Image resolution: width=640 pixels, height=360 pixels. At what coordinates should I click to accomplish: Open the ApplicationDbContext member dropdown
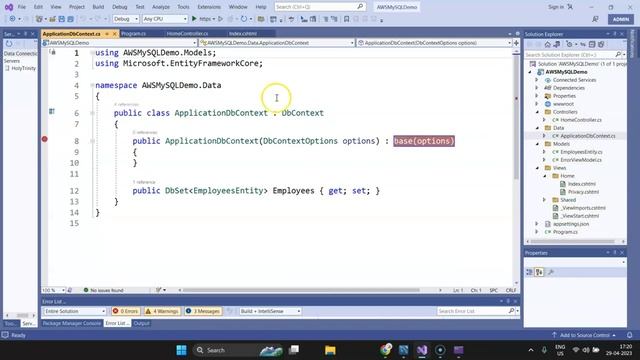coord(434,42)
